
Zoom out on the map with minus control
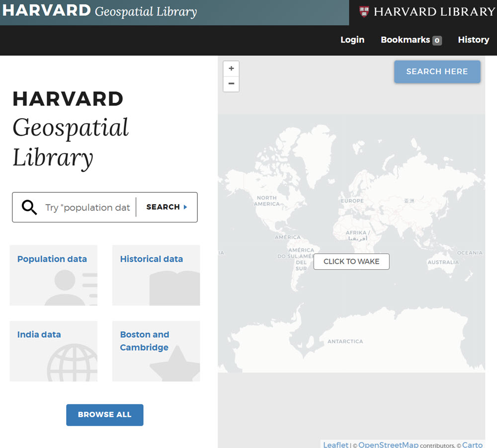click(231, 84)
